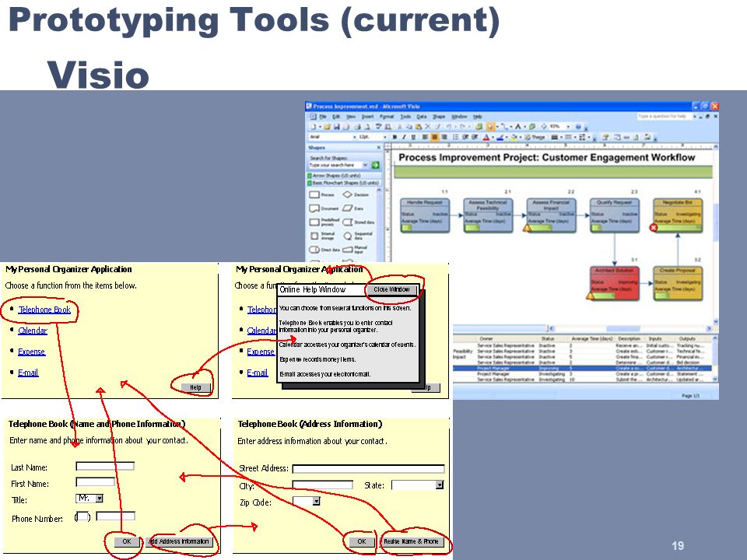The width and height of the screenshot is (747, 560).
Task: Pick the Direct data shape in stencil
Action: (x=314, y=250)
